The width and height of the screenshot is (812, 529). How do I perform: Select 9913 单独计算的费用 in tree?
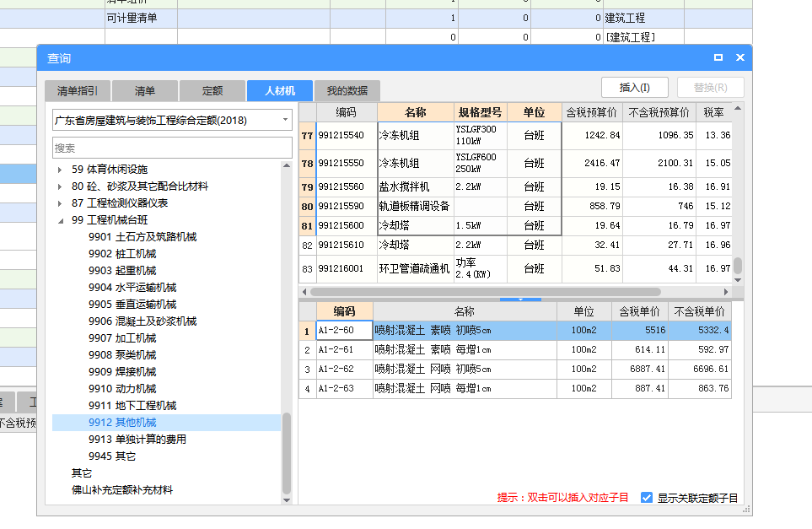click(137, 440)
